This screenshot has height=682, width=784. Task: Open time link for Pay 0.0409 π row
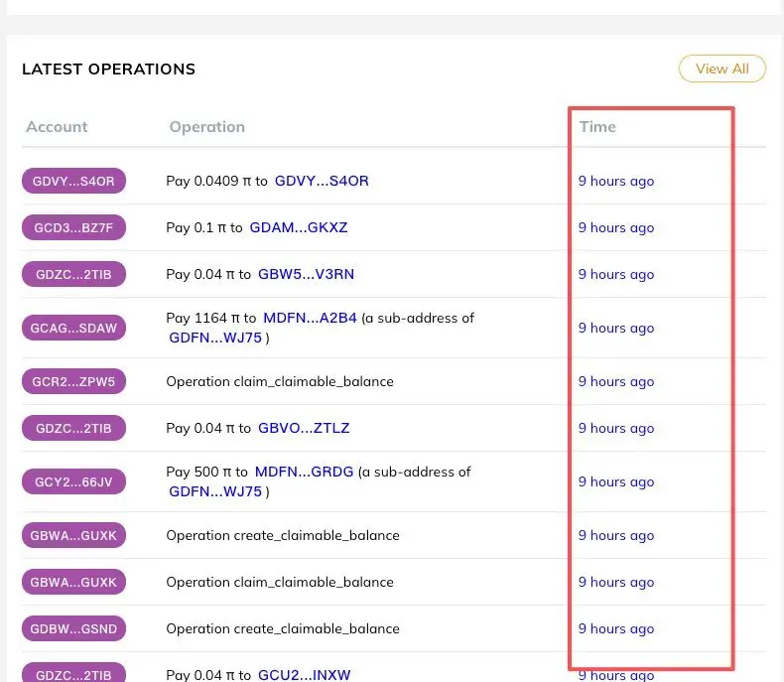coord(616,181)
